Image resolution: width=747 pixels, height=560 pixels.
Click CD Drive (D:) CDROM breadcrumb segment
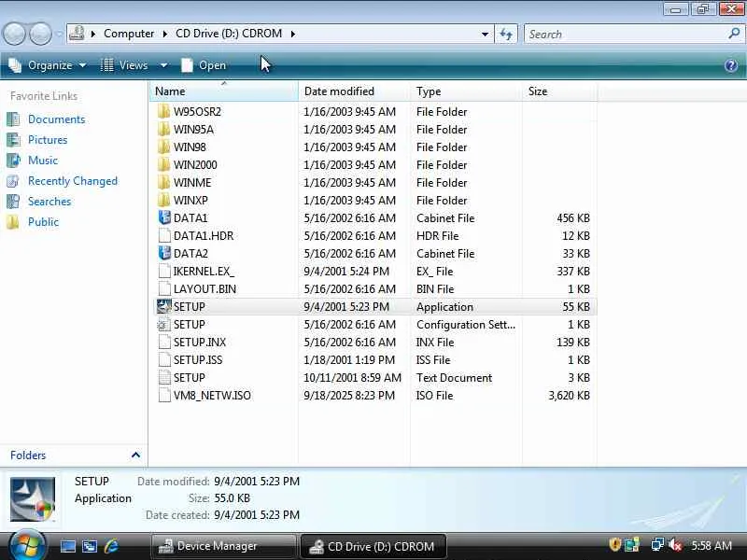tap(229, 34)
